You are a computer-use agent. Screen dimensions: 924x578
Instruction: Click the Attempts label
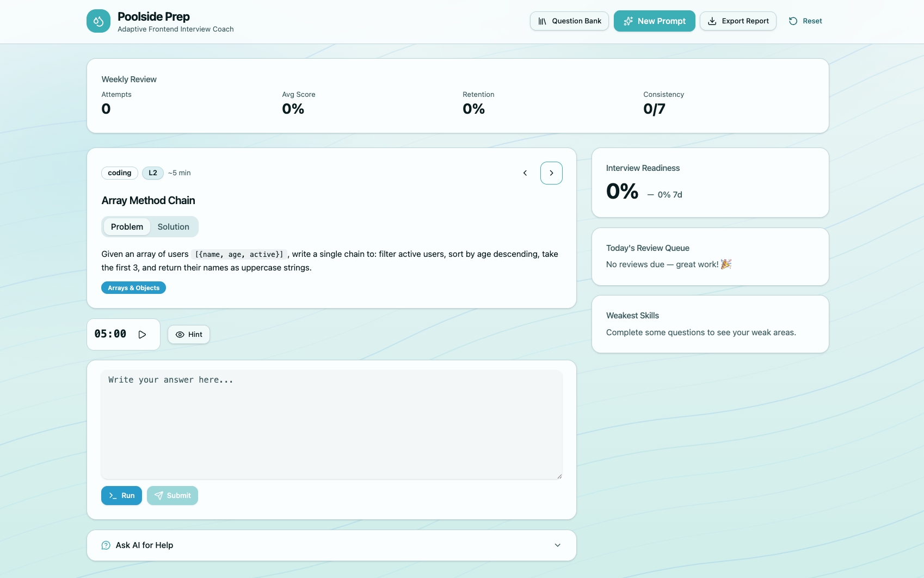click(116, 95)
